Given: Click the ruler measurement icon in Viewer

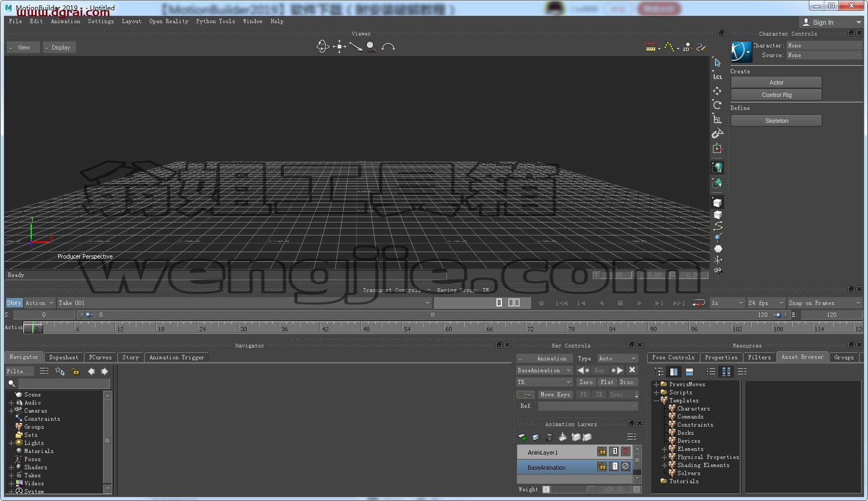Looking at the screenshot, I should click(651, 47).
